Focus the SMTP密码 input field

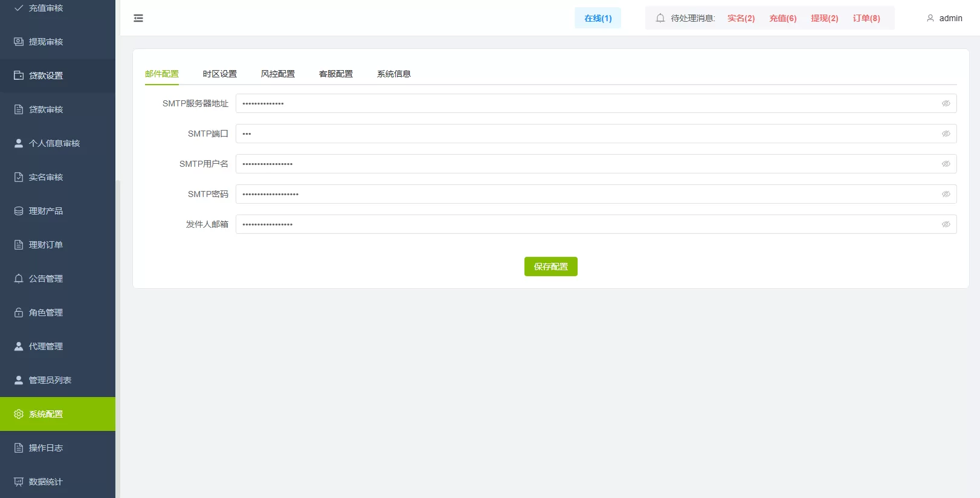pos(596,194)
